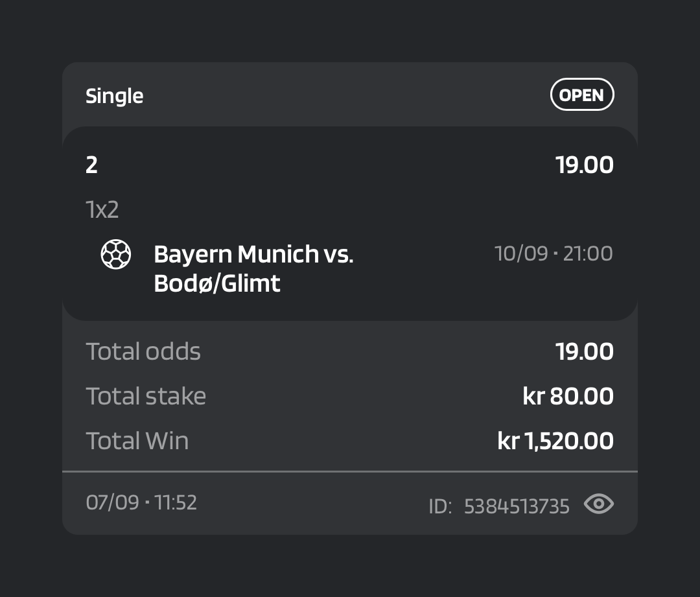Click the football sport icon
The width and height of the screenshot is (700, 597).
(115, 255)
